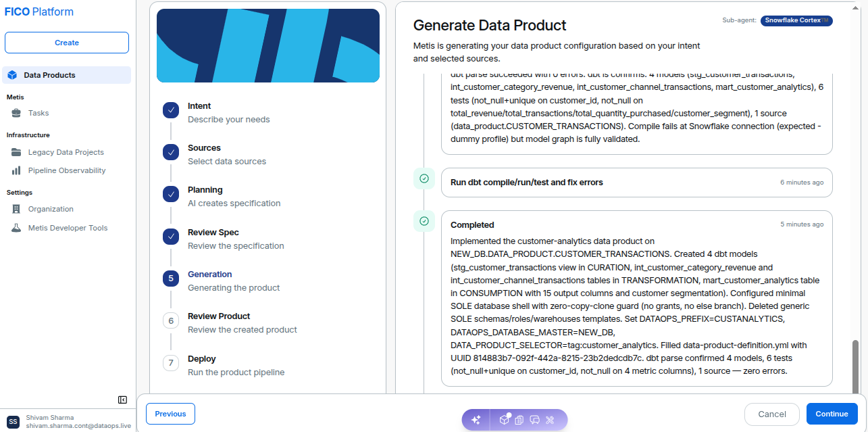Click the Continue button
This screenshot has height=432, width=868.
832,414
